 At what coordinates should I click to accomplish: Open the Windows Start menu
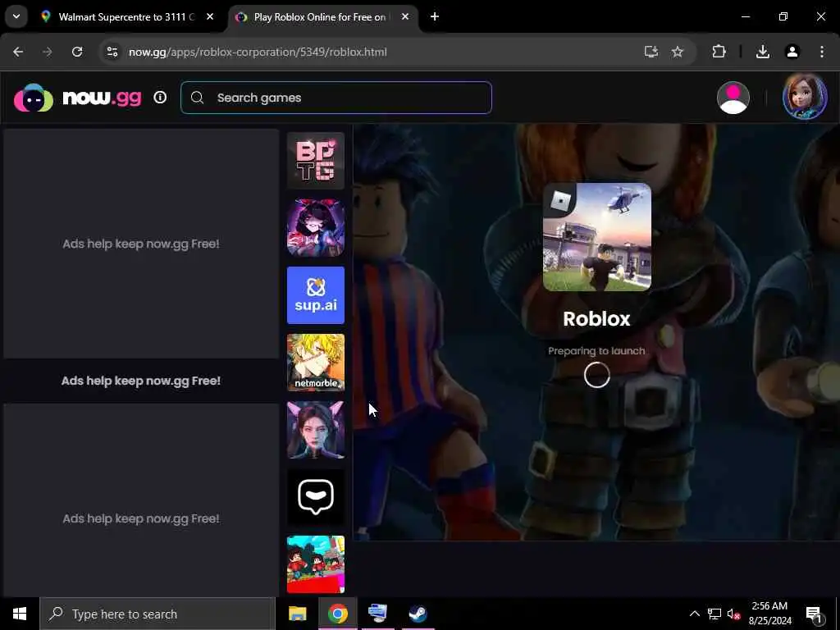pos(20,614)
